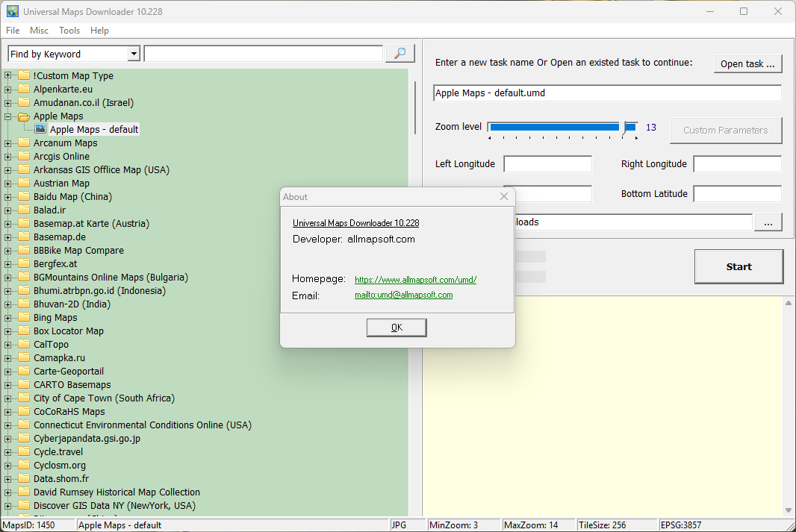Click the Camapka.ru folder icon
This screenshot has width=796, height=532.
(24, 357)
